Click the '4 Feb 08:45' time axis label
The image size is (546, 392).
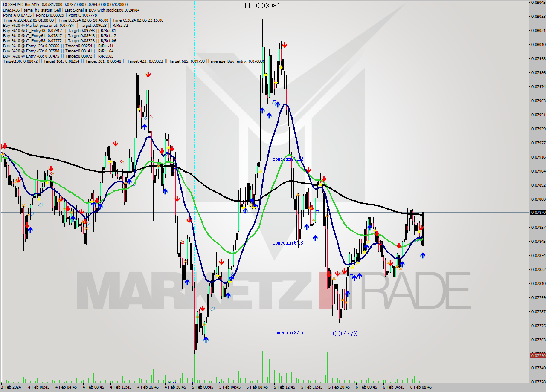(x=93, y=387)
